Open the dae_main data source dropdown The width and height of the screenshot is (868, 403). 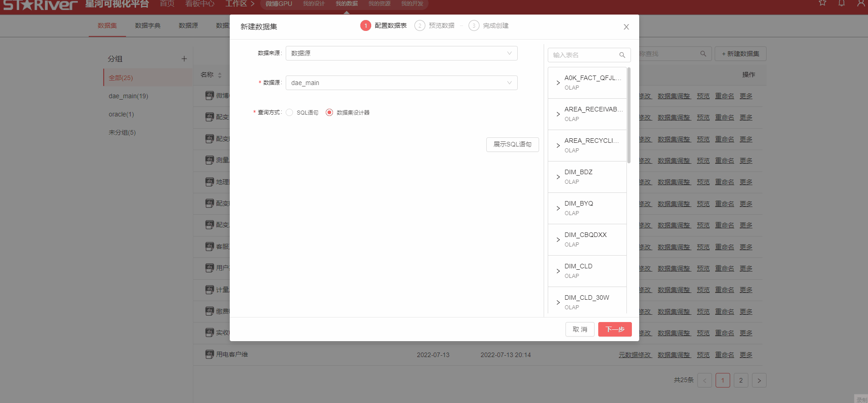tap(401, 83)
